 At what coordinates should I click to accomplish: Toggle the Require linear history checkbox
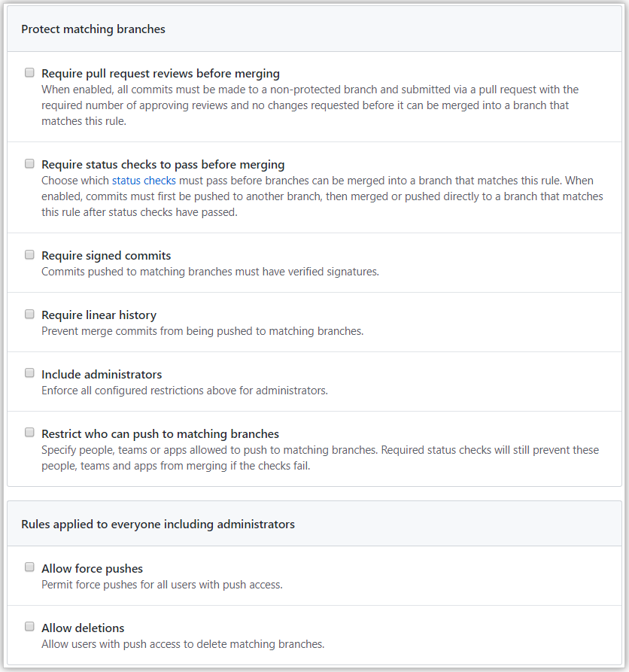click(29, 314)
